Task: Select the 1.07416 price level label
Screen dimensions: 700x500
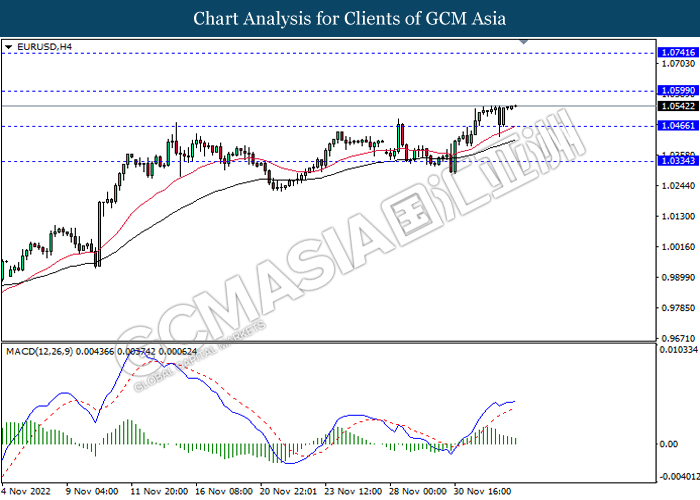Action: tap(678, 53)
